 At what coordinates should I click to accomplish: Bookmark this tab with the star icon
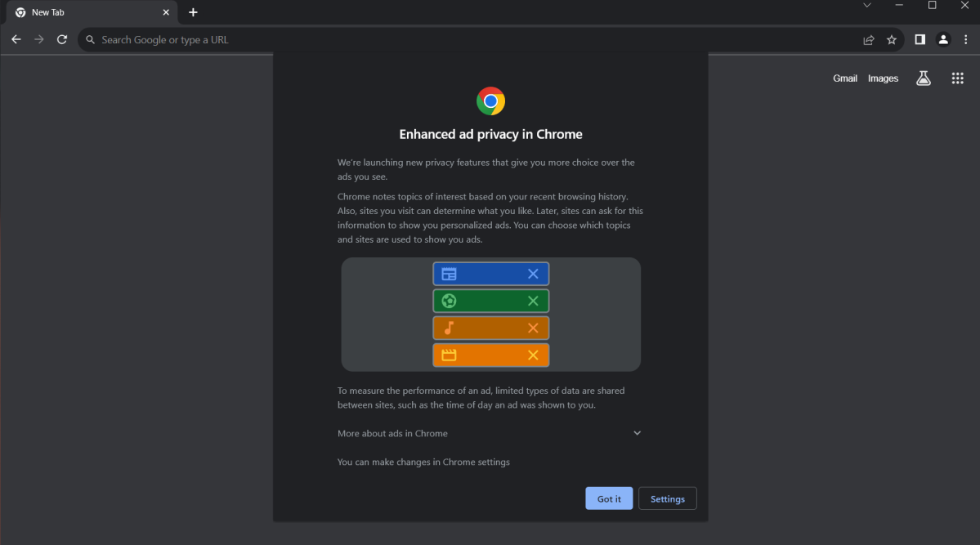pyautogui.click(x=892, y=39)
